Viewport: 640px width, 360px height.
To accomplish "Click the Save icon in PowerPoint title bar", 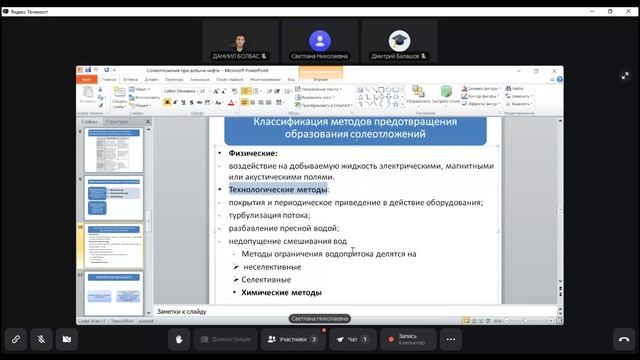I will (x=88, y=70).
